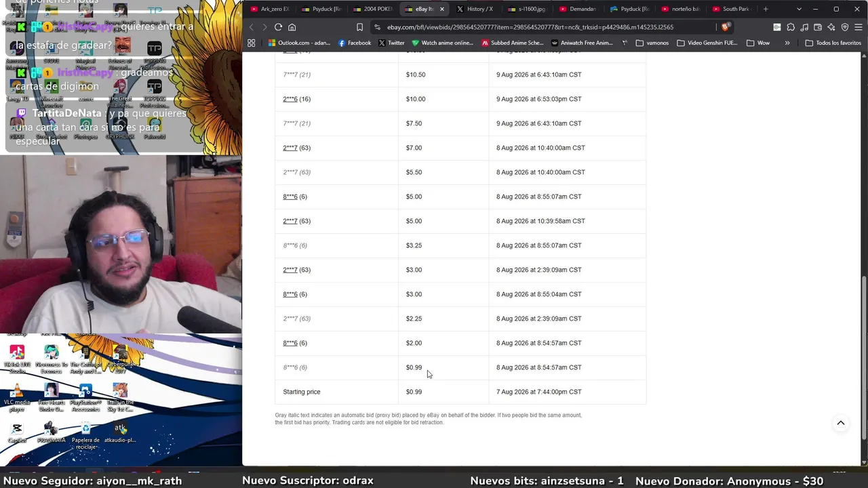Viewport: 868px width, 488px height.
Task: Click the scroll-to-top arrow button
Action: tap(841, 423)
